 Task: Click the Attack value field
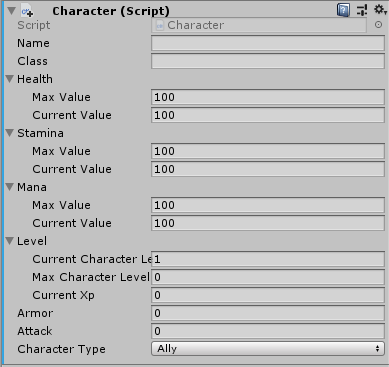click(x=268, y=331)
